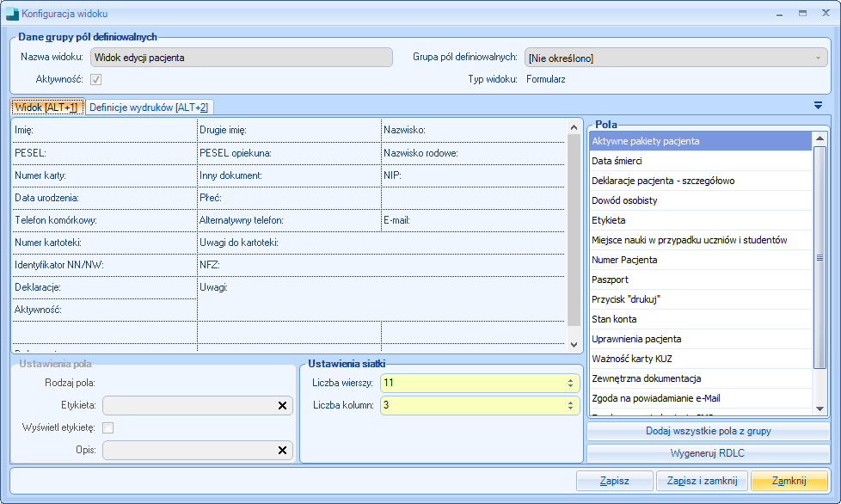
Task: Select 'Uprawnienia pacjenta' in Pola list
Action: point(701,340)
